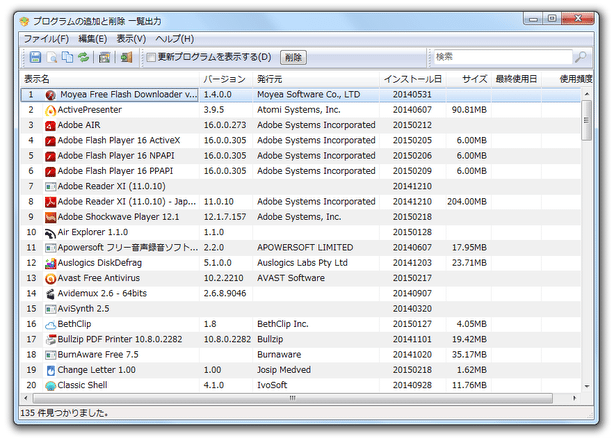Click the Bullzip PDF Printer icon
The width and height of the screenshot is (614, 441).
point(51,340)
